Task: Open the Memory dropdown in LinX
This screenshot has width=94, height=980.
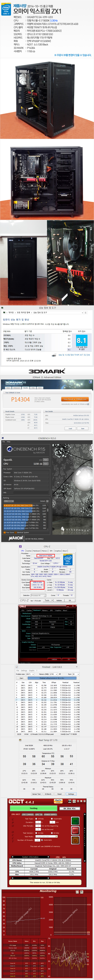Action: 54,674
